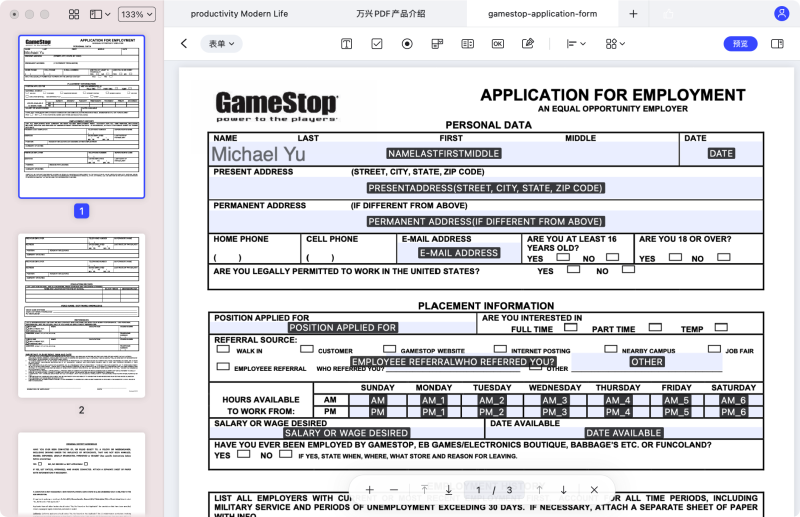Screen dimensions: 800x517
Task: Select the list box form tool
Action: coord(467,44)
